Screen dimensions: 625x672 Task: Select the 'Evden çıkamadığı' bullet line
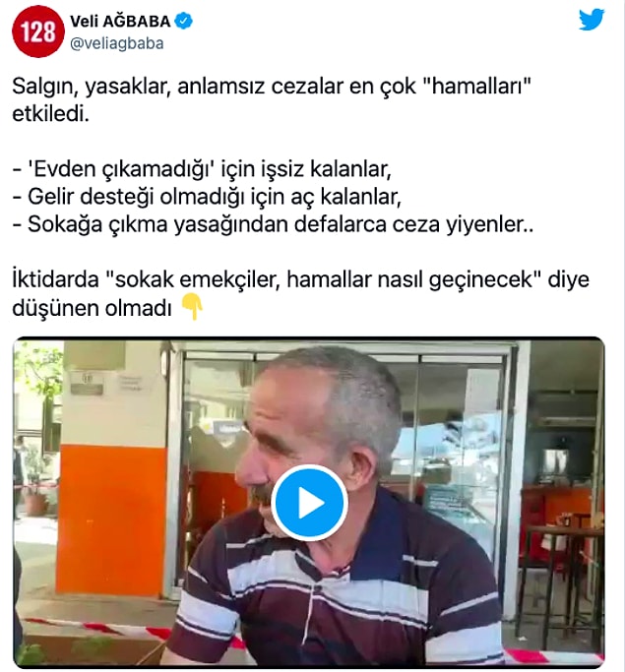pos(202,169)
